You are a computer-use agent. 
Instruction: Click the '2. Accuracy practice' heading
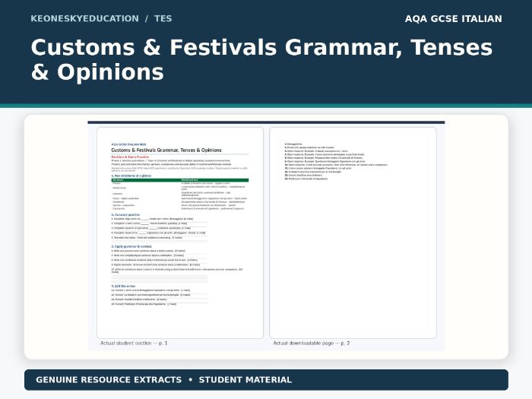pyautogui.click(x=125, y=215)
